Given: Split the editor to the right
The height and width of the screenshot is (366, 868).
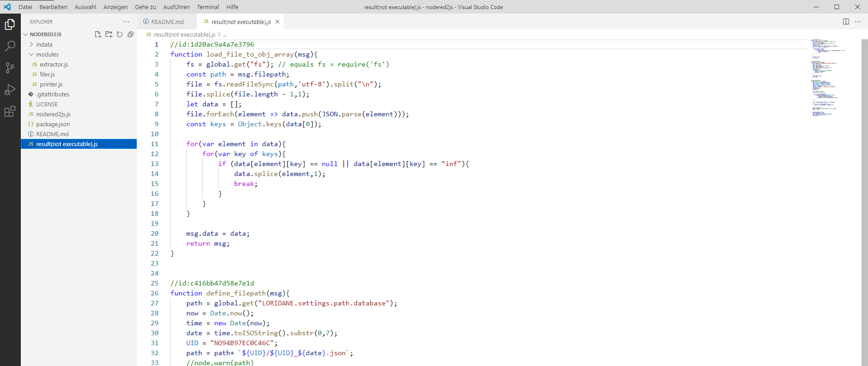Looking at the screenshot, I should click(846, 22).
